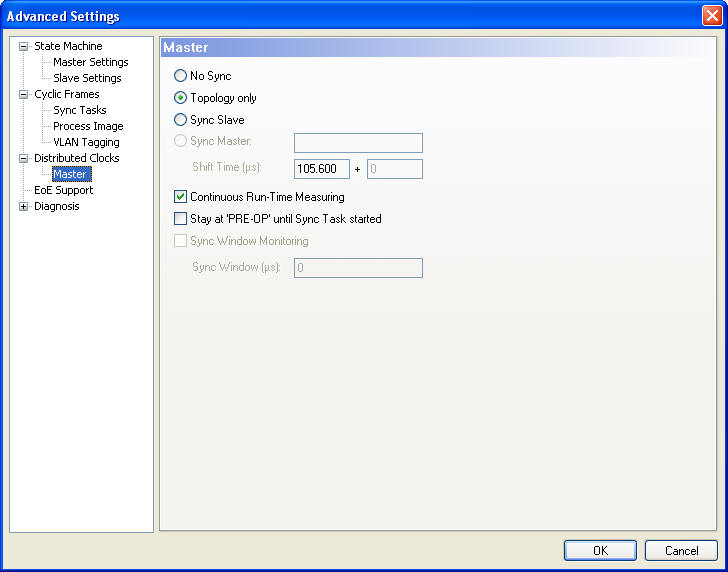Click the Cancel button
Screen dimensions: 728x572
point(681,551)
